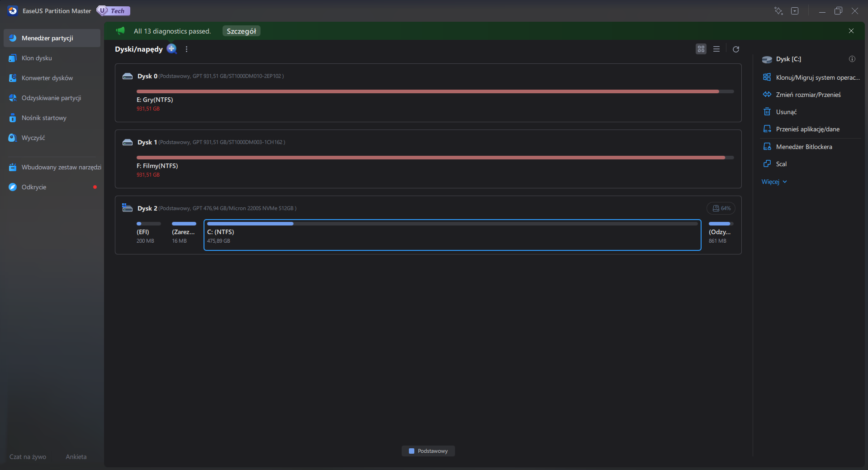The height and width of the screenshot is (470, 868).
Task: Click the Wyczyść sidebar icon
Action: 13,138
